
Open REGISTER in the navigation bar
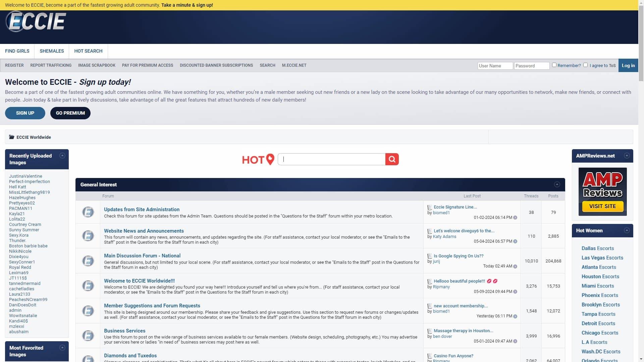14,65
